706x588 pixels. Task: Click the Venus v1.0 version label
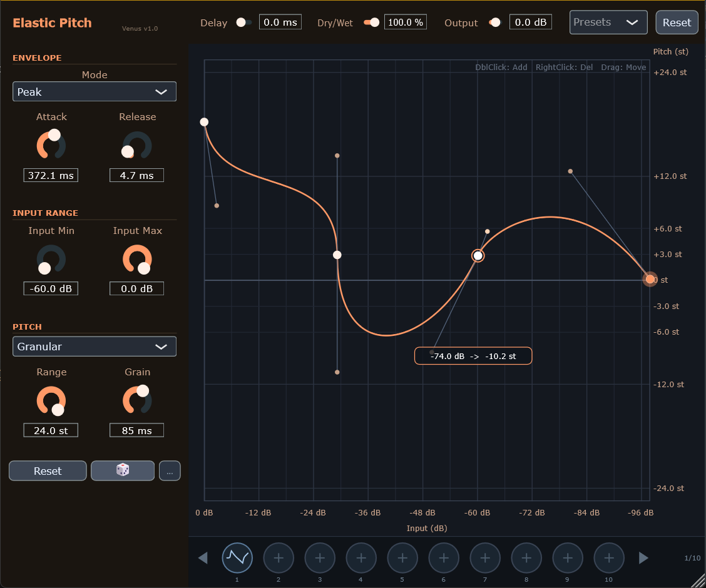coord(140,28)
